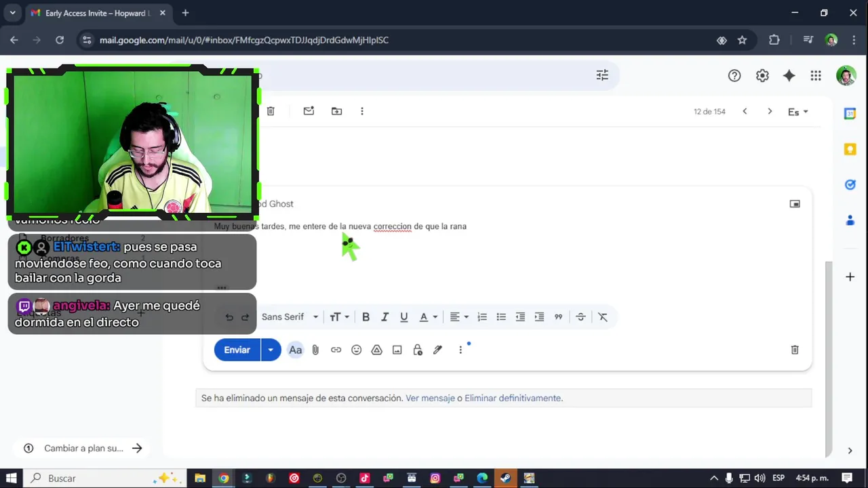This screenshot has height=488, width=868.
Task: Redo the last edit
Action: (245, 317)
